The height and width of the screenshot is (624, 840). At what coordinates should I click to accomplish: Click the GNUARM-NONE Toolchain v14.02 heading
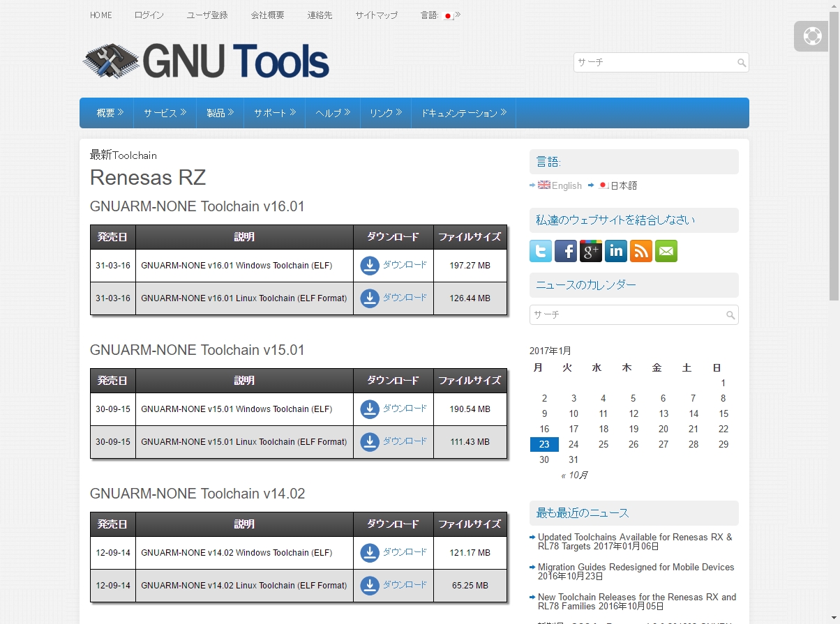point(197,494)
